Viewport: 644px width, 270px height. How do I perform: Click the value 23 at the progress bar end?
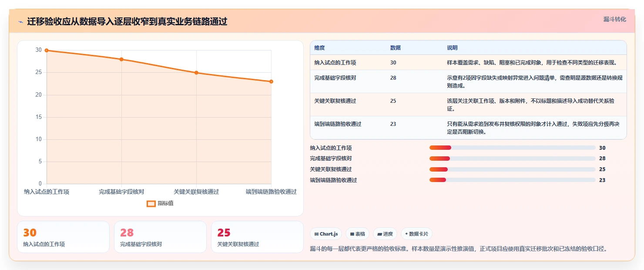[x=602, y=180]
